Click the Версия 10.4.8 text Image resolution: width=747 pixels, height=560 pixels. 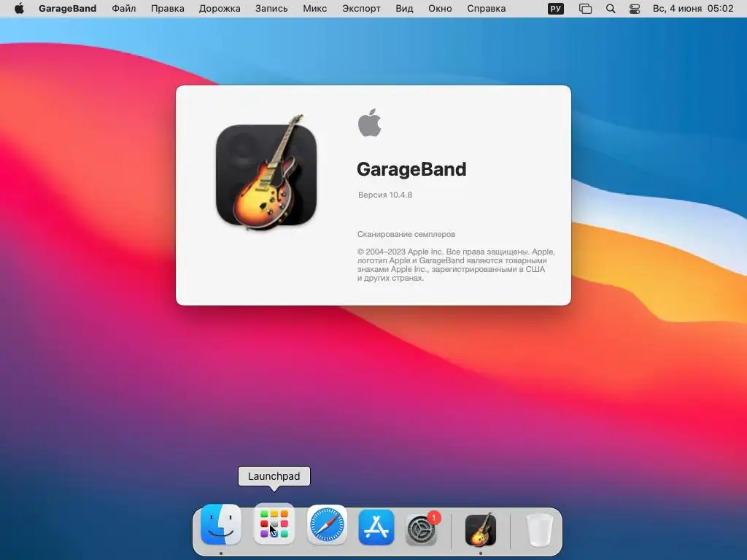(x=385, y=195)
